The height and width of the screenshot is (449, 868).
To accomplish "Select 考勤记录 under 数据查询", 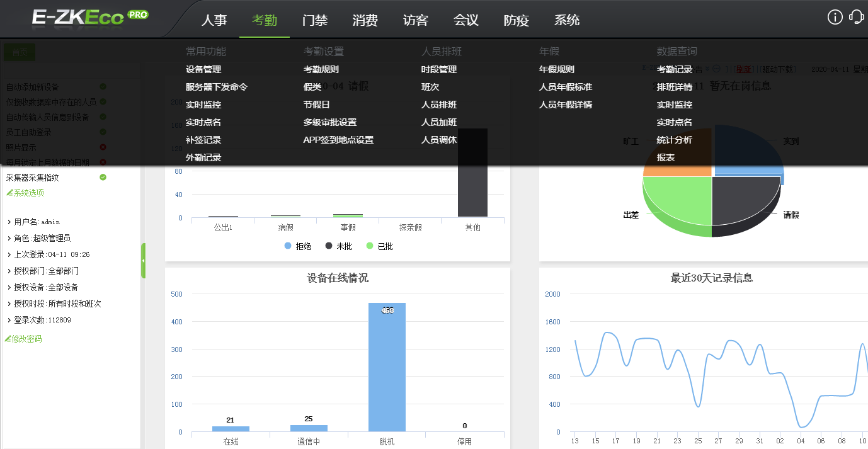I will click(675, 69).
